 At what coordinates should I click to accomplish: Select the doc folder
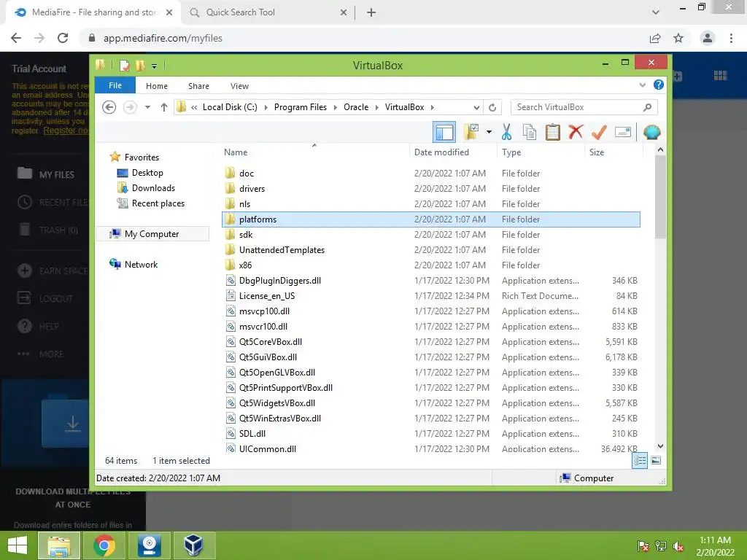tap(431, 174)
